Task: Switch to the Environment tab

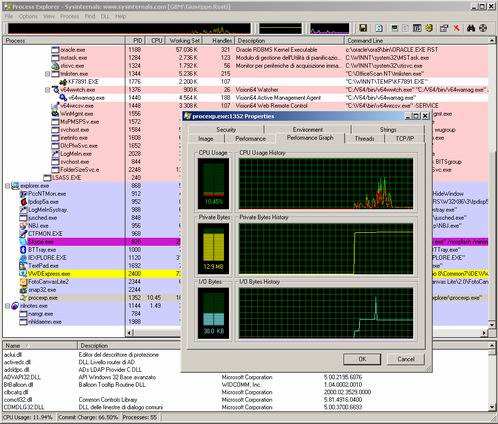Action: click(x=307, y=129)
